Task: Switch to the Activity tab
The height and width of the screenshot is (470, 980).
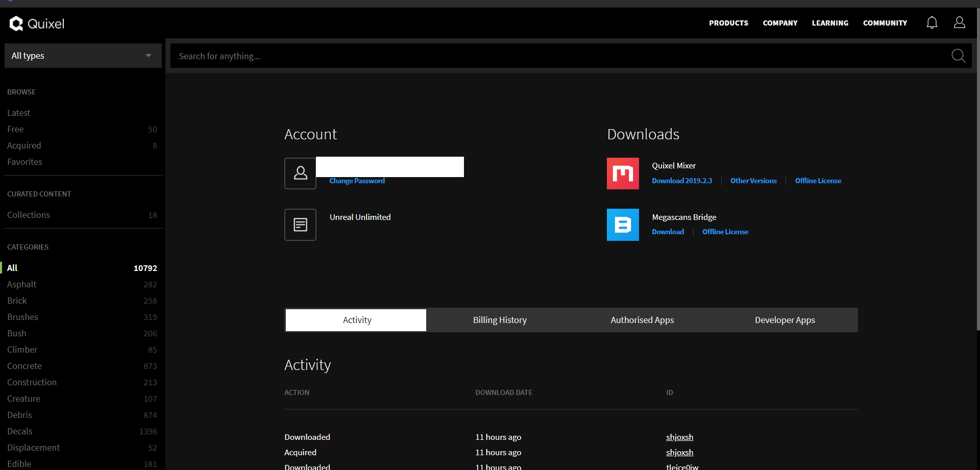Action: (356, 320)
